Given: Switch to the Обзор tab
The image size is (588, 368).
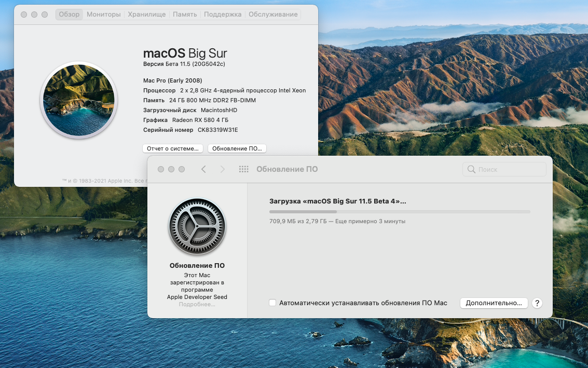Looking at the screenshot, I should (x=69, y=14).
